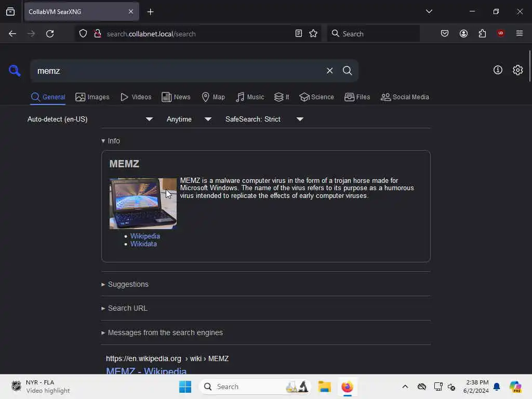Switch to Files category
532x399 pixels.
(x=357, y=97)
